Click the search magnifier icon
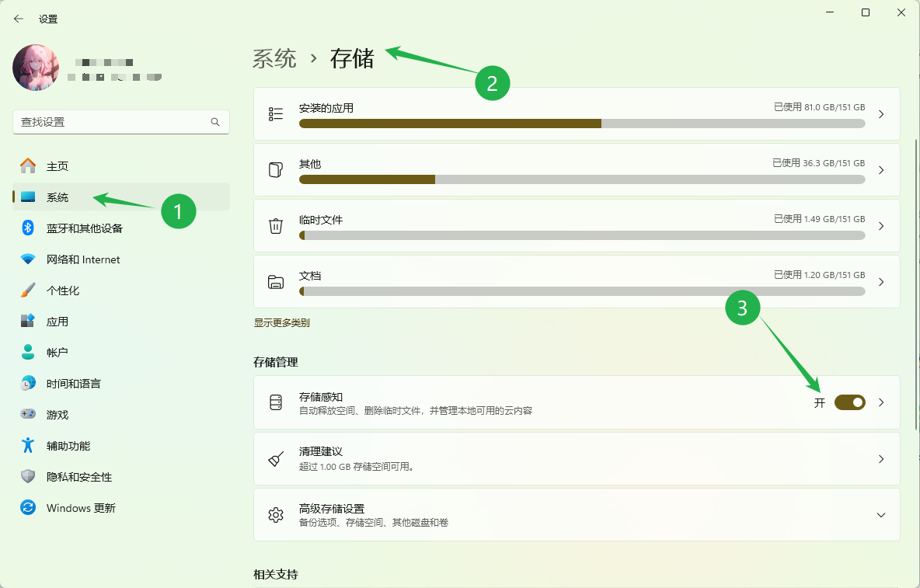Screen dimensions: 920x588 215,122
